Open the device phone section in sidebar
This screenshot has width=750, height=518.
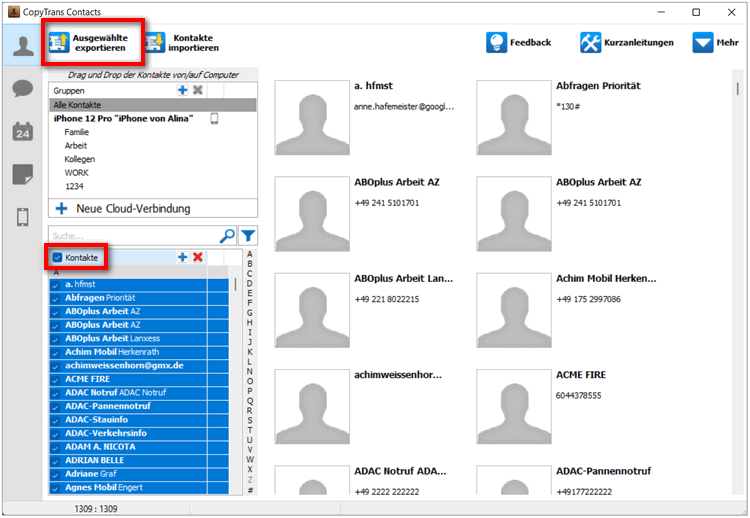pyautogui.click(x=23, y=217)
